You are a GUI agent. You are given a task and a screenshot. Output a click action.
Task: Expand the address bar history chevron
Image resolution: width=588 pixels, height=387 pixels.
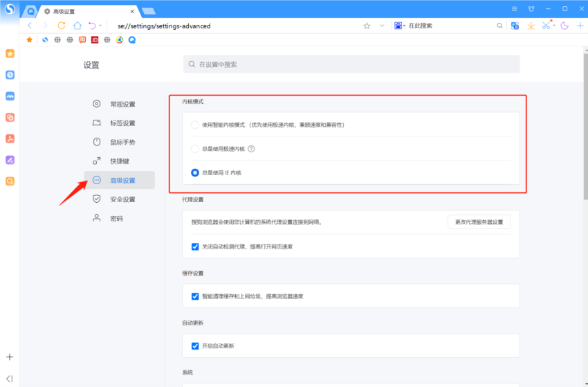coord(382,26)
